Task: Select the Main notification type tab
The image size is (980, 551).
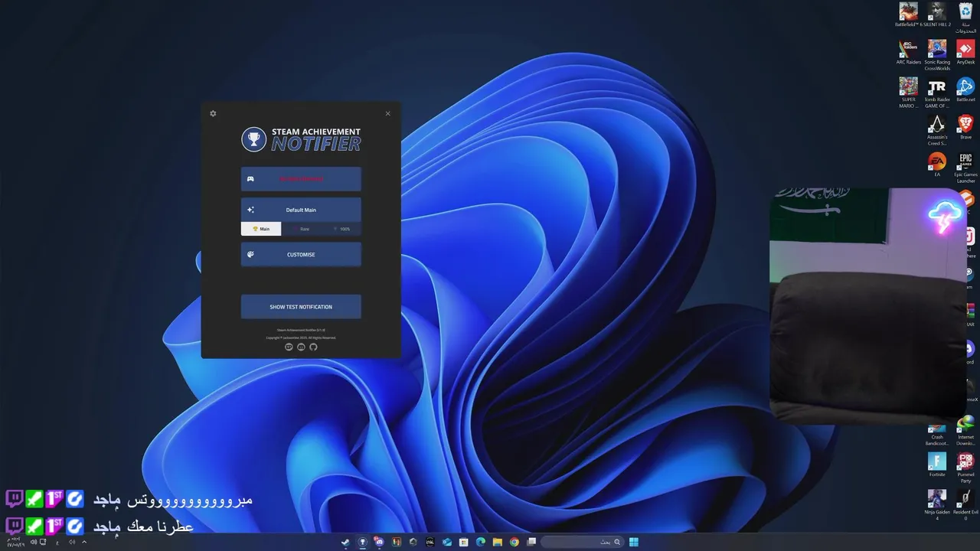Action: [261, 229]
